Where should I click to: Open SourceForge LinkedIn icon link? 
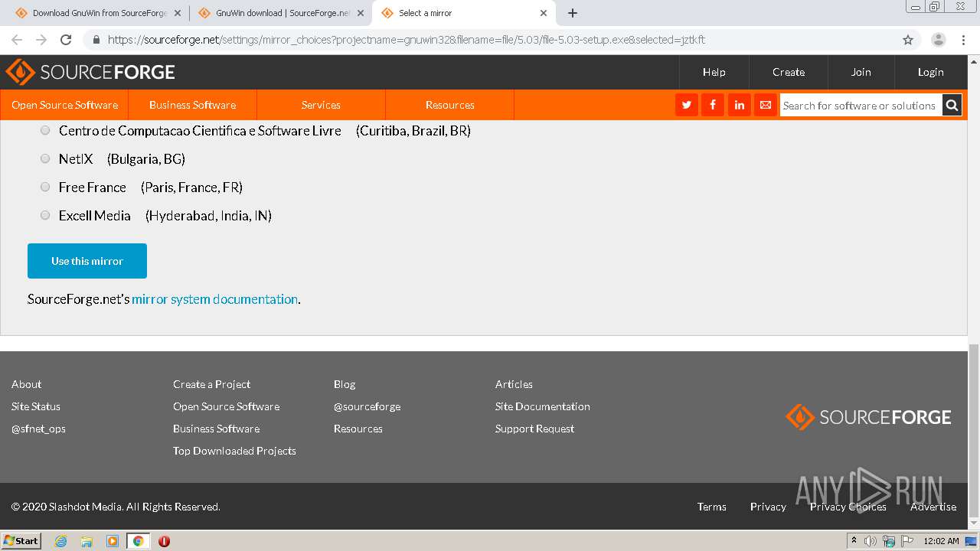pyautogui.click(x=739, y=105)
